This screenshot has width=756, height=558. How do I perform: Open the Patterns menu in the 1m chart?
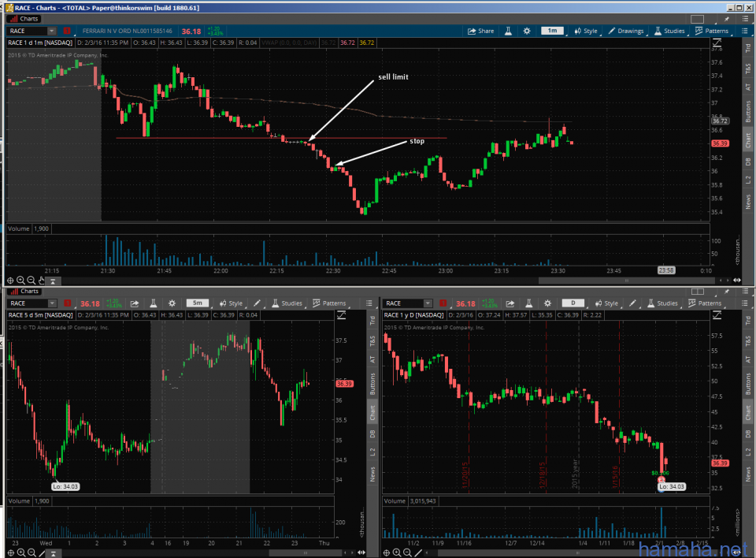click(x=712, y=31)
